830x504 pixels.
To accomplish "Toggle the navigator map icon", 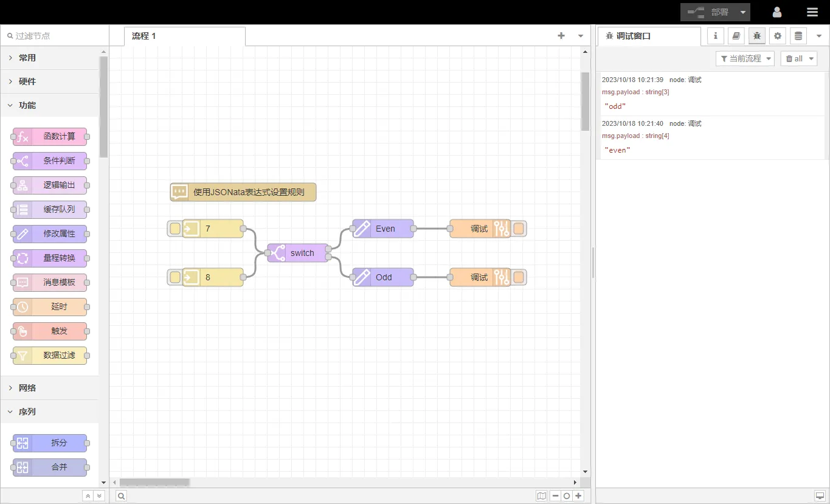I will [541, 496].
